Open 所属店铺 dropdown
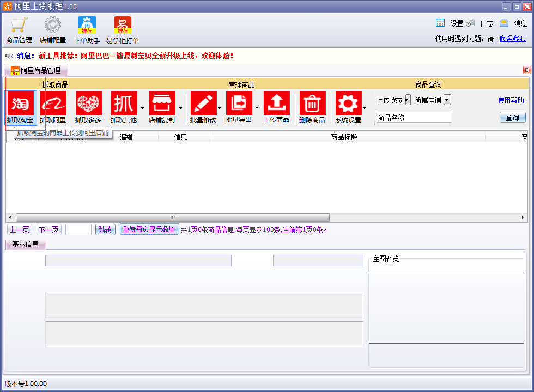This screenshot has width=534, height=392. click(447, 100)
